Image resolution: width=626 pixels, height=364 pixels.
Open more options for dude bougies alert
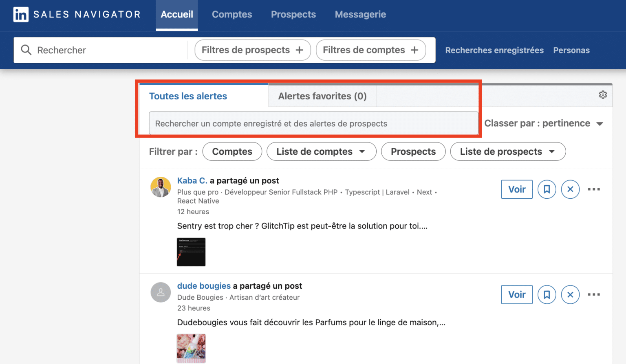594,294
